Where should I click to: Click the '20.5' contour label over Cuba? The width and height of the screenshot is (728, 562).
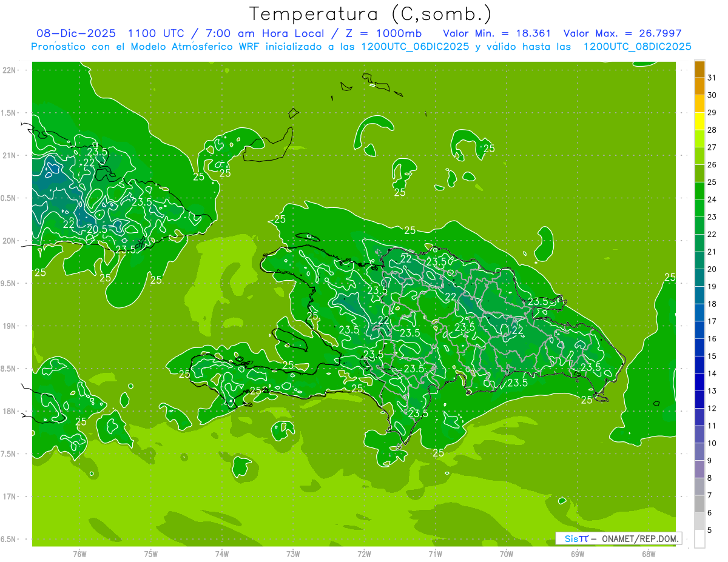tap(97, 229)
